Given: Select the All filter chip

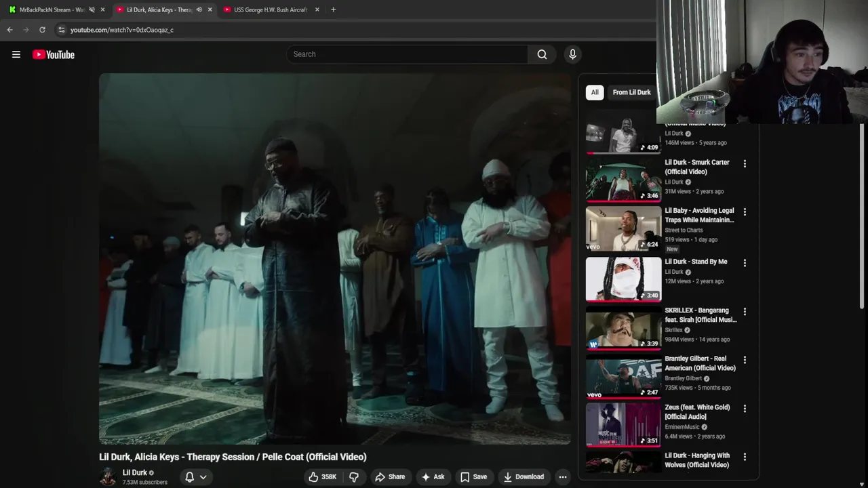Looking at the screenshot, I should coord(595,92).
